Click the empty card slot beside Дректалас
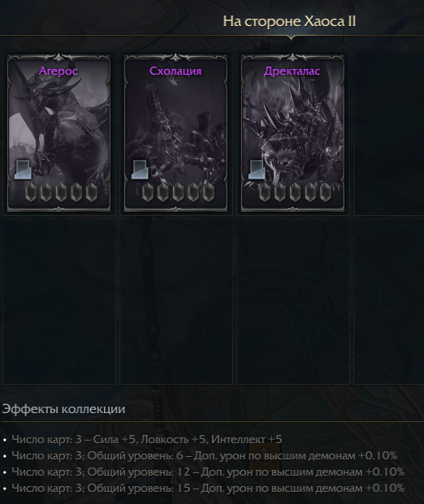 click(388, 133)
